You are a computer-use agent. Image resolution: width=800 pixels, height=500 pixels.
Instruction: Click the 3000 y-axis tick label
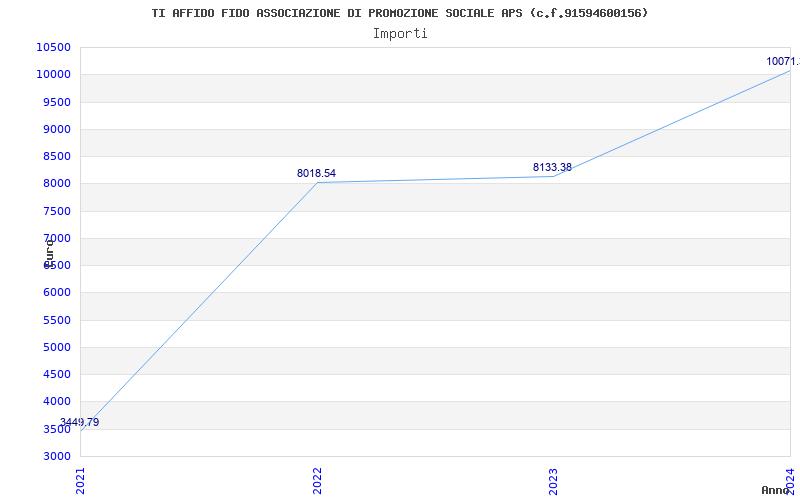coord(56,456)
